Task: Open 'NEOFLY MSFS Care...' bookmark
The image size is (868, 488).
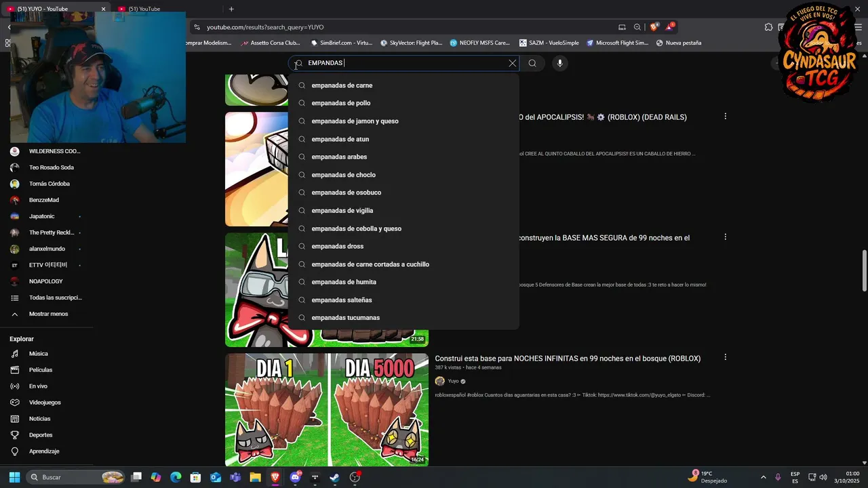Action: [479, 43]
